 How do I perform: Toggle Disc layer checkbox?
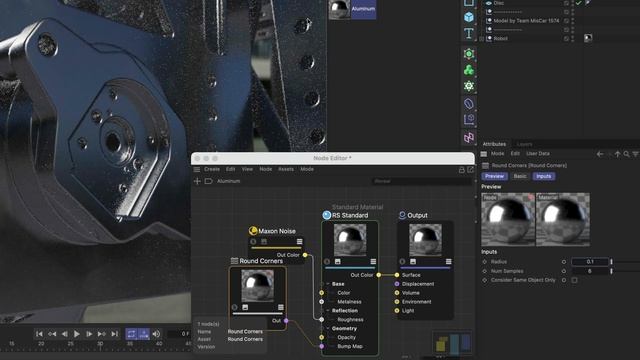pyautogui.click(x=567, y=3)
